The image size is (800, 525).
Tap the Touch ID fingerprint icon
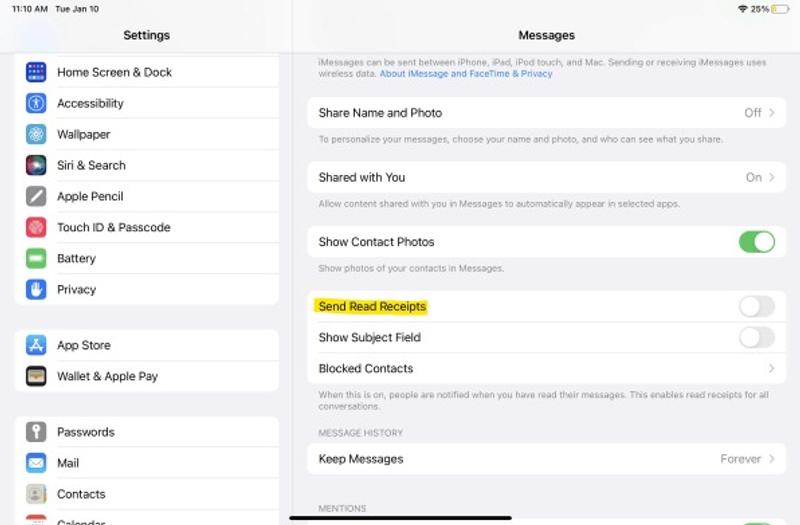tap(36, 228)
